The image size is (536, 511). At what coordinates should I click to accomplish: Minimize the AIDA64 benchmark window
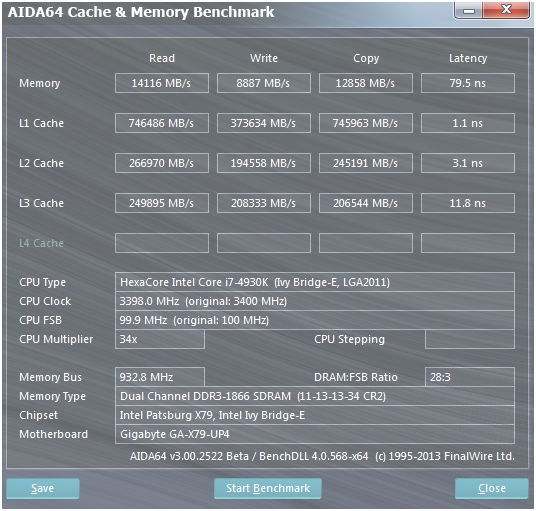(x=469, y=10)
